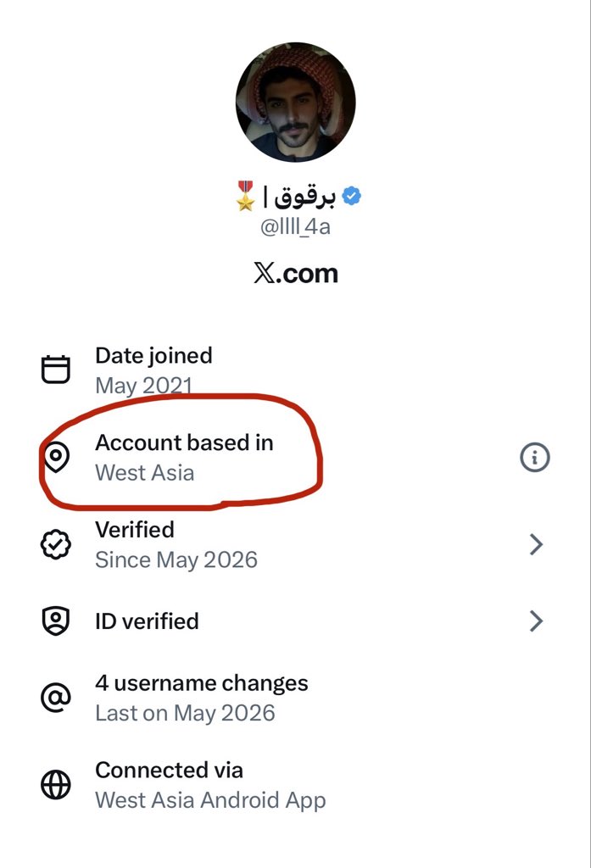Viewport: 591px width, 868px height.
Task: Click the calendar icon beside Date joined
Action: click(x=56, y=370)
